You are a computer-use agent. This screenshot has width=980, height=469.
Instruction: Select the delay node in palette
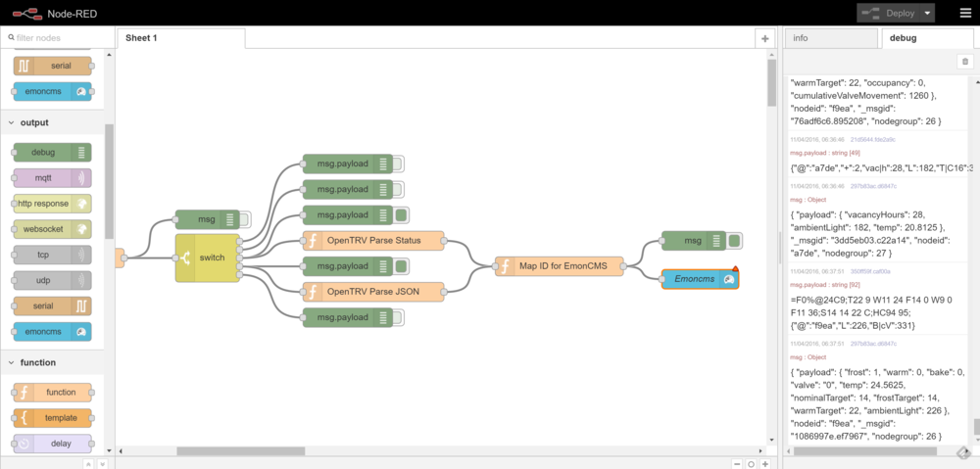[x=53, y=444]
